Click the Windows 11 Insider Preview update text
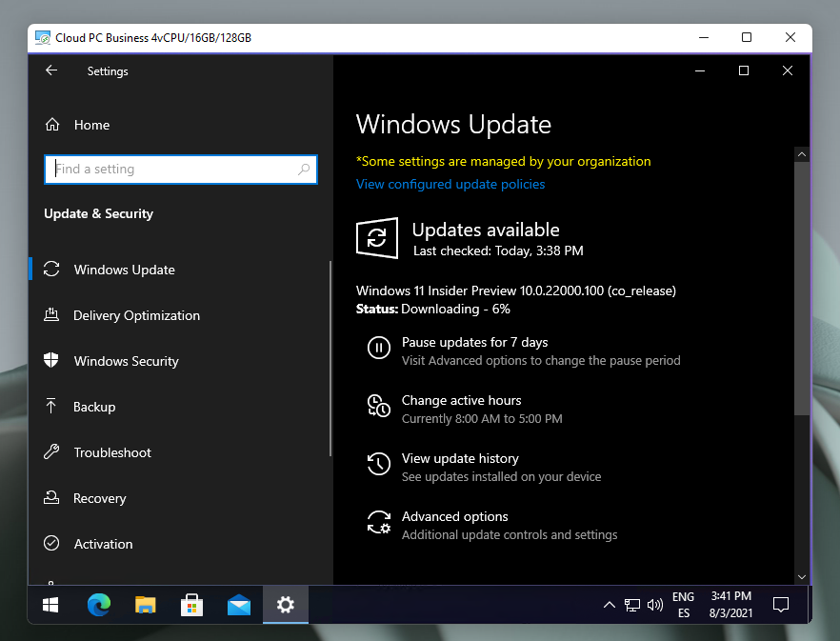This screenshot has width=840, height=641. pos(516,290)
